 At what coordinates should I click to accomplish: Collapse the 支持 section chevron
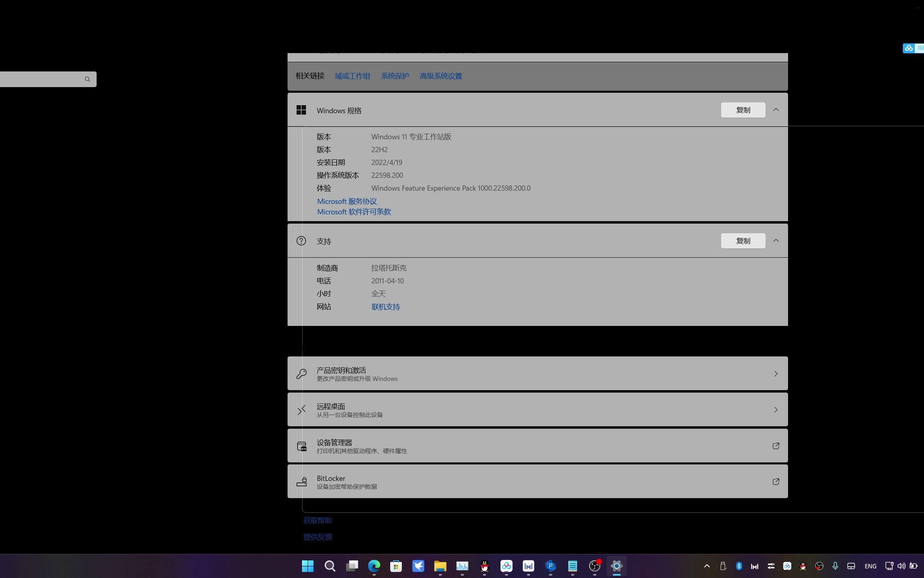pos(776,241)
